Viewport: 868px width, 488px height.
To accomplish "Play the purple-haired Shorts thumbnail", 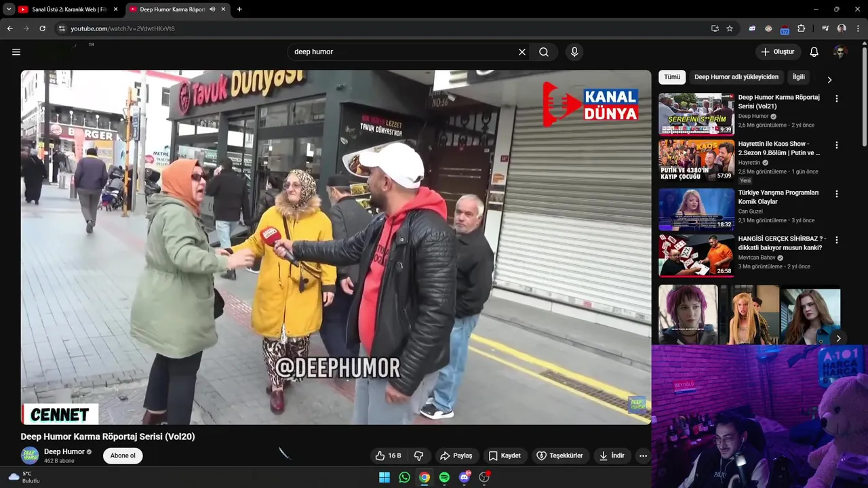I will 688,315.
